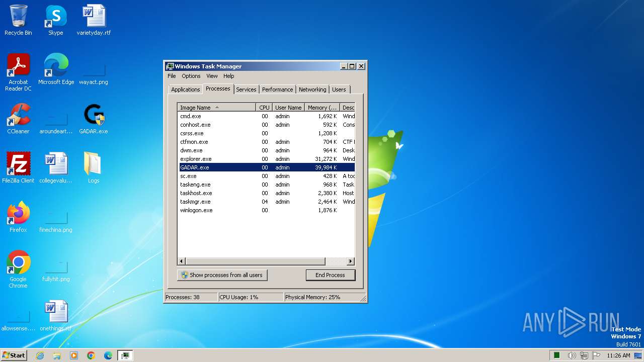Switch to the Services tab
Screen dimensions: 644x362
click(246, 89)
